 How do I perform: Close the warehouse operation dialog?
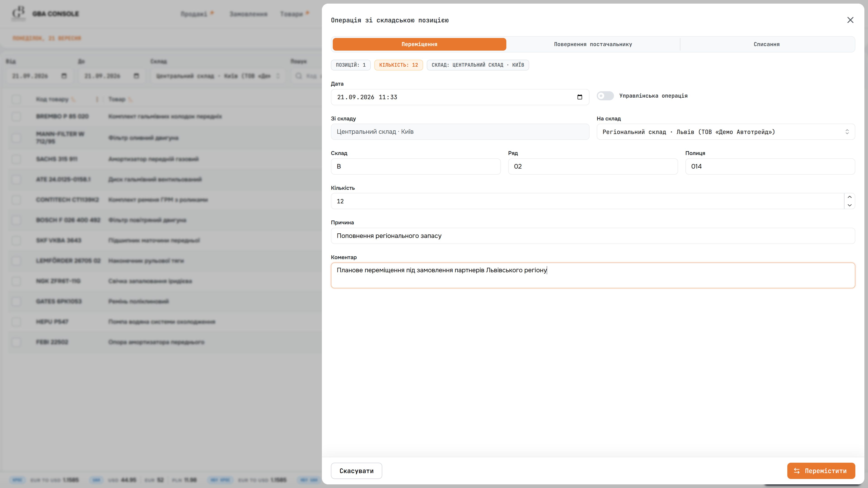[850, 20]
